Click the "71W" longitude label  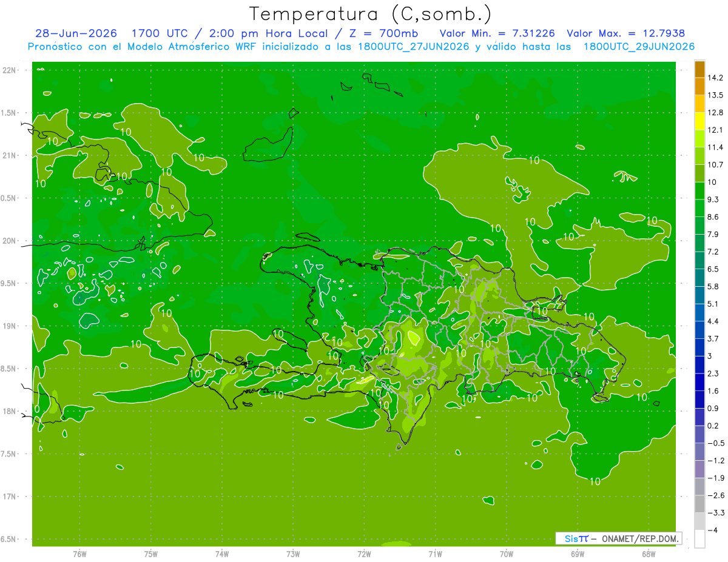pos(435,554)
